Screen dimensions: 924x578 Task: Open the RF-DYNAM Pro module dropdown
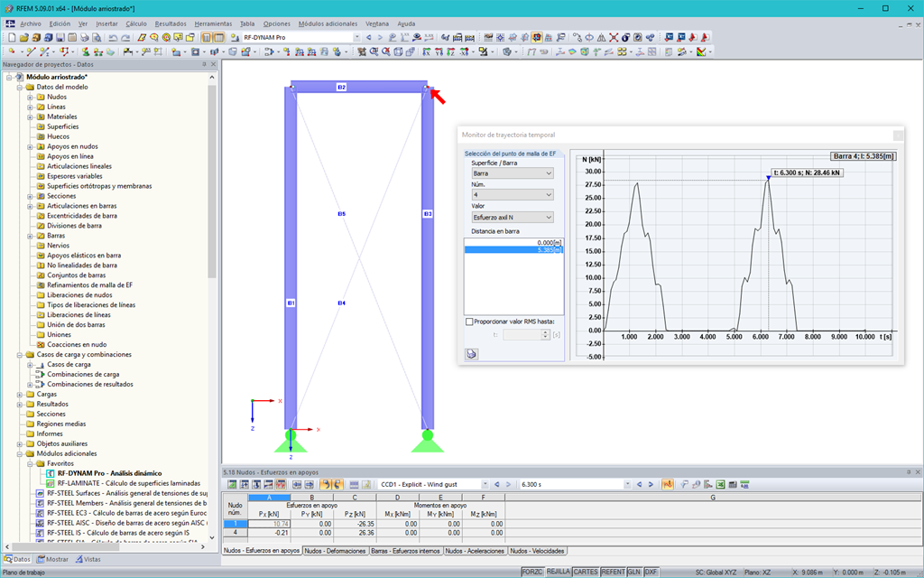click(x=356, y=37)
